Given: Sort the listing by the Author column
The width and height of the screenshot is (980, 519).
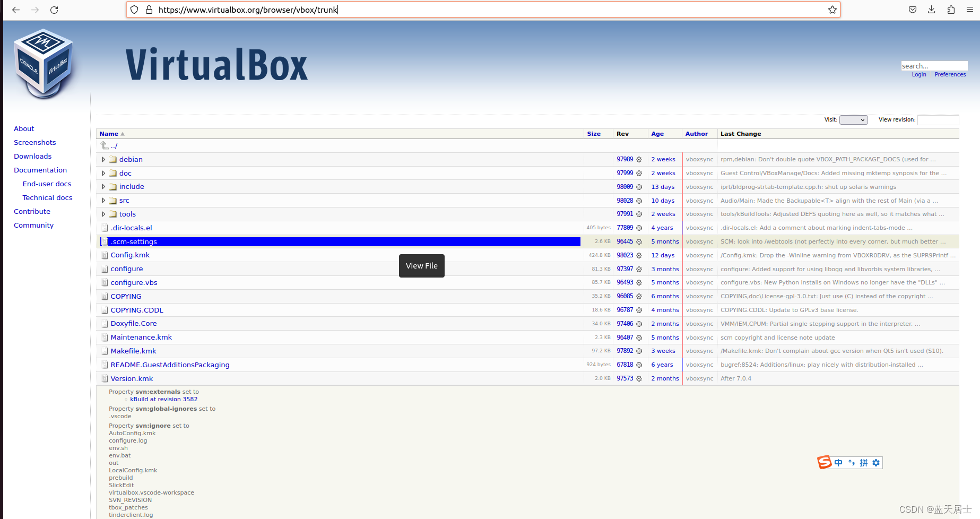Looking at the screenshot, I should [696, 134].
